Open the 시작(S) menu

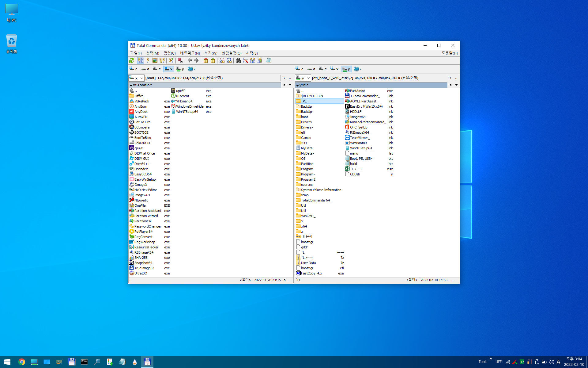click(x=252, y=53)
